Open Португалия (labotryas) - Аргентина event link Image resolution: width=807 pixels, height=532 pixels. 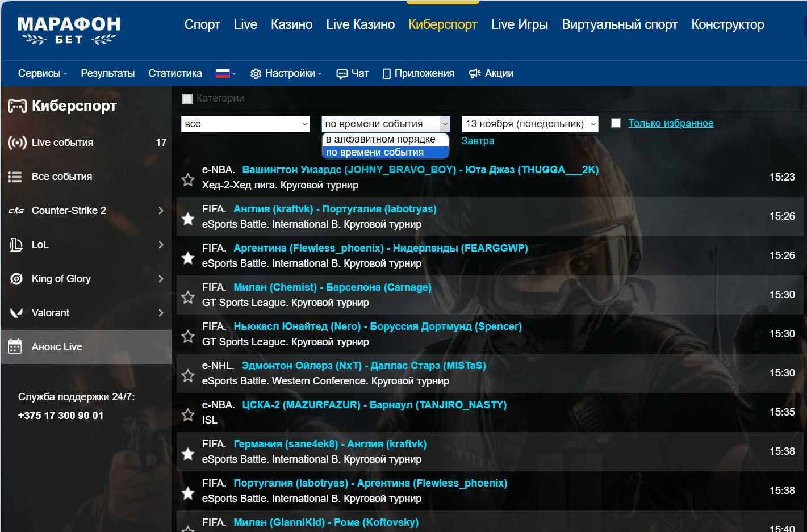[370, 483]
